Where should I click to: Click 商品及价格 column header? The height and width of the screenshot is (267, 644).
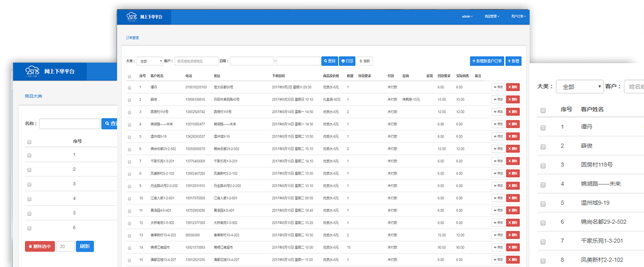coord(331,76)
